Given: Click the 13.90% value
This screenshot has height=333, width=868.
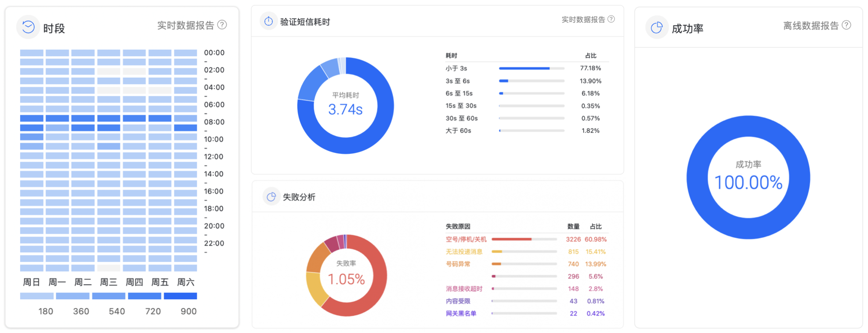Looking at the screenshot, I should (590, 81).
